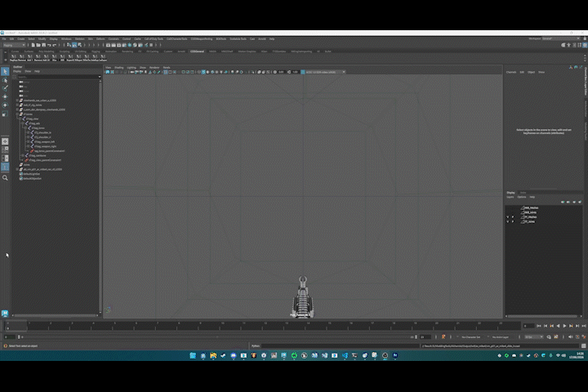
Task: Redo the action in status line
Action: (x=55, y=45)
